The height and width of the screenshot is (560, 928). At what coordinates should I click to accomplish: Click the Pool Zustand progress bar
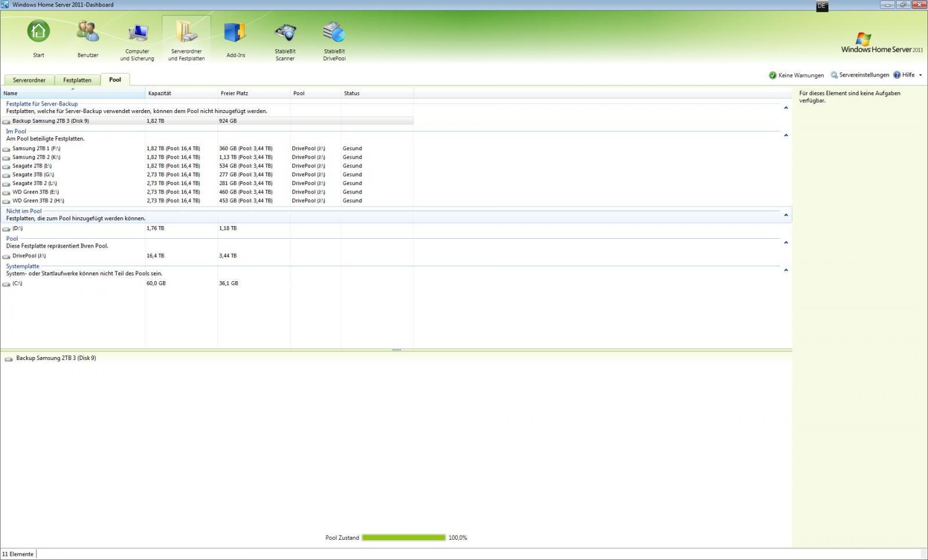[x=404, y=537]
